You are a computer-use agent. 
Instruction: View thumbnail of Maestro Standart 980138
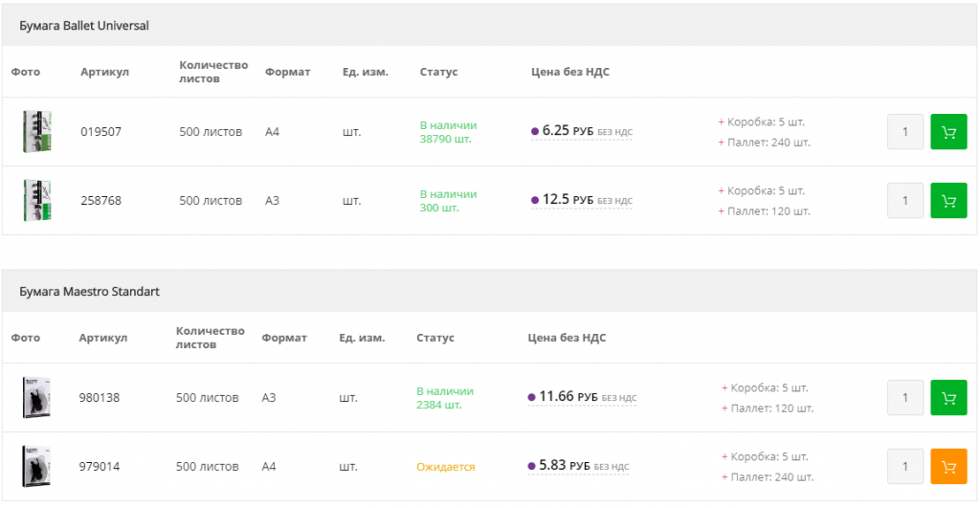[36, 398]
